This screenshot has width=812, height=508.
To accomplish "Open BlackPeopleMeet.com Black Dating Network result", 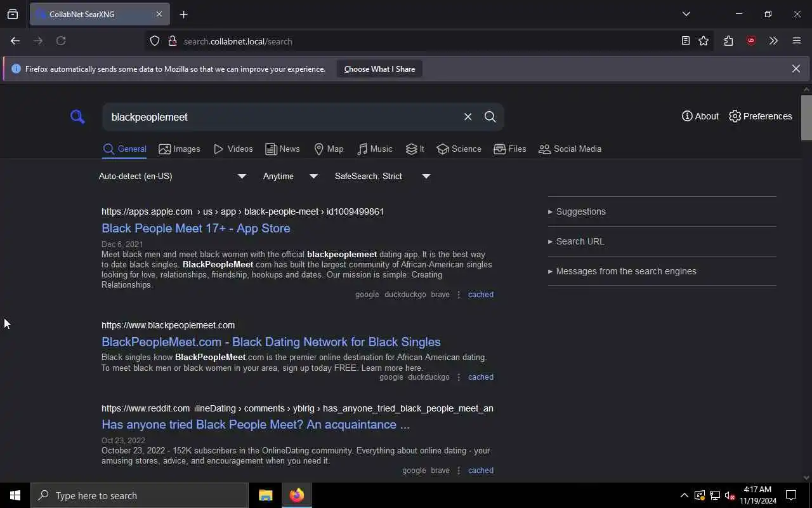I will pyautogui.click(x=271, y=342).
